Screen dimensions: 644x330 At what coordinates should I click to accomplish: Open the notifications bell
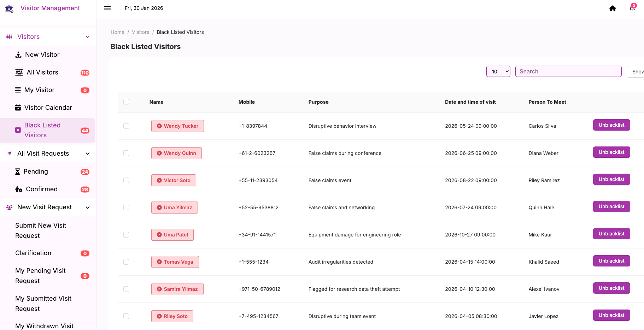632,8
